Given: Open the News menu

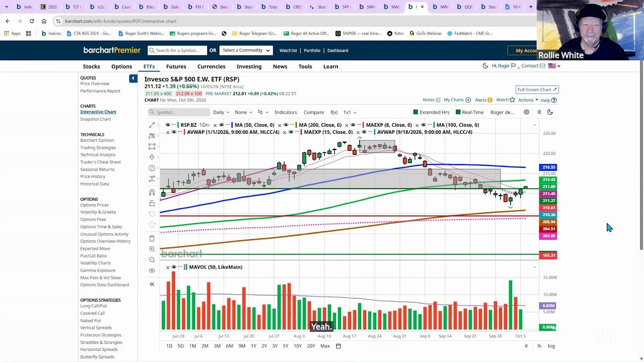Looking at the screenshot, I should (280, 66).
